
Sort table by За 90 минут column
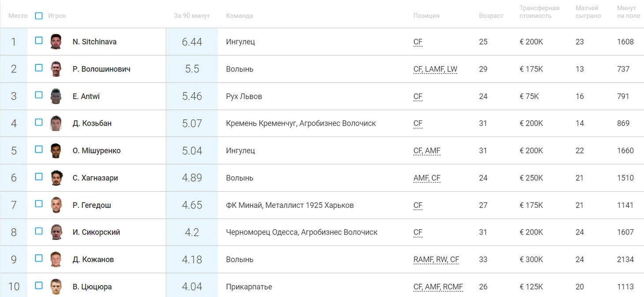(192, 16)
